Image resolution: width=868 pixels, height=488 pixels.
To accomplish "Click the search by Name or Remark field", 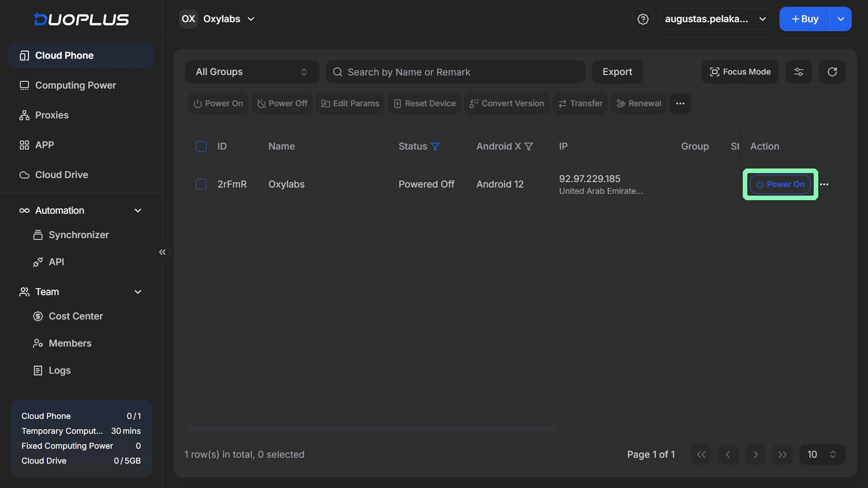I will point(455,72).
